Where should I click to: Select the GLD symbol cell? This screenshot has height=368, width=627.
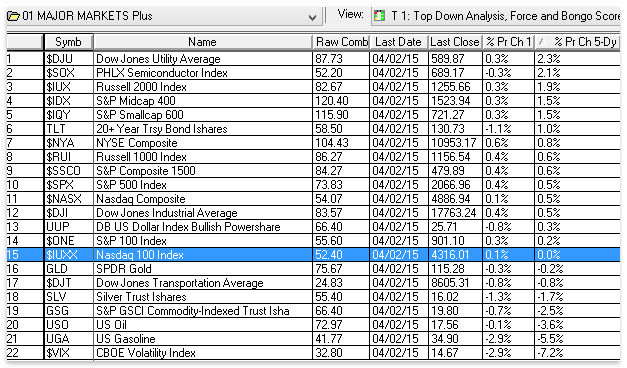pos(68,269)
